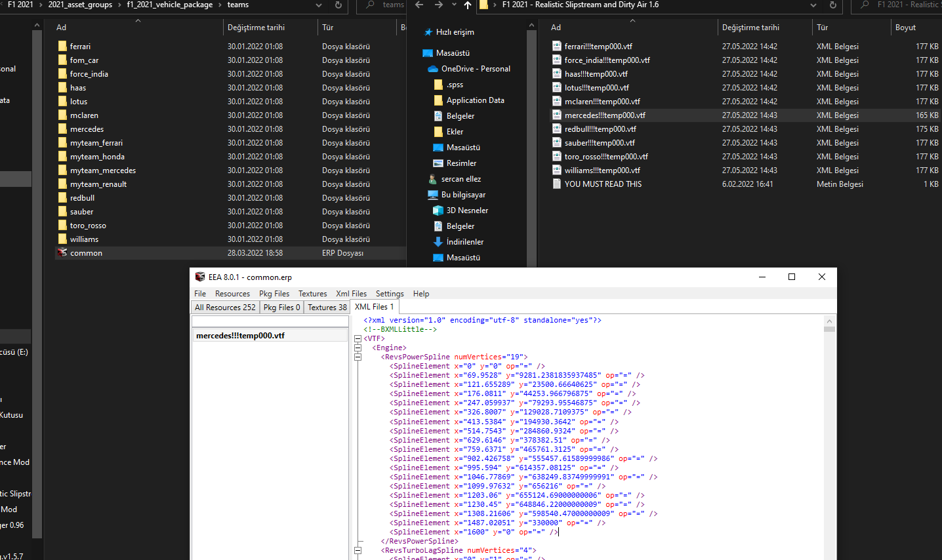This screenshot has height=560, width=942.
Task: Select the fom_car folder icon
Action: pyautogui.click(x=62, y=60)
